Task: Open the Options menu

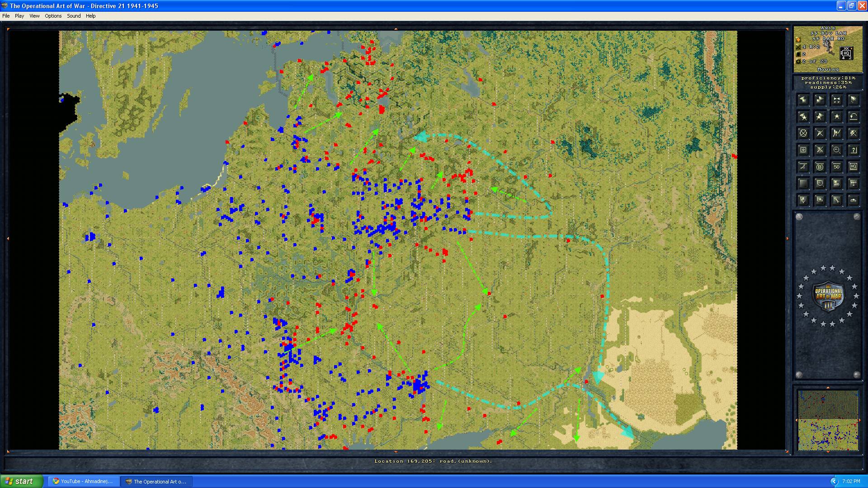Action: (x=53, y=16)
